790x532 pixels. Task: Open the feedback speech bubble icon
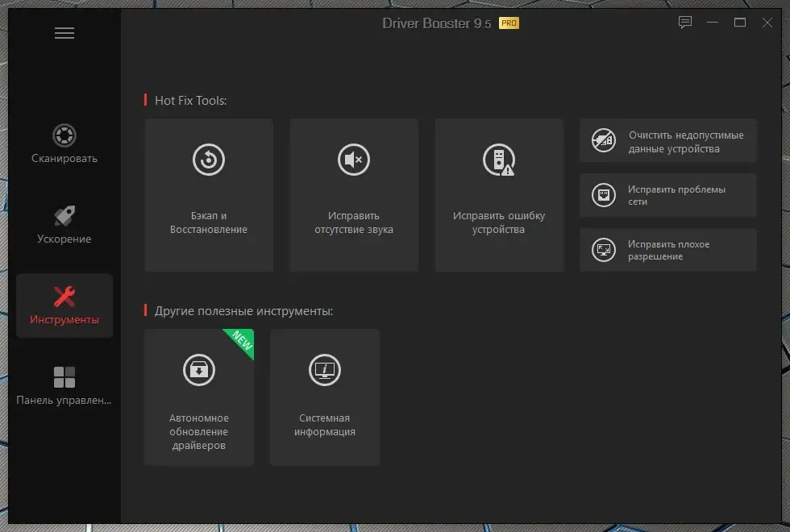[x=684, y=23]
